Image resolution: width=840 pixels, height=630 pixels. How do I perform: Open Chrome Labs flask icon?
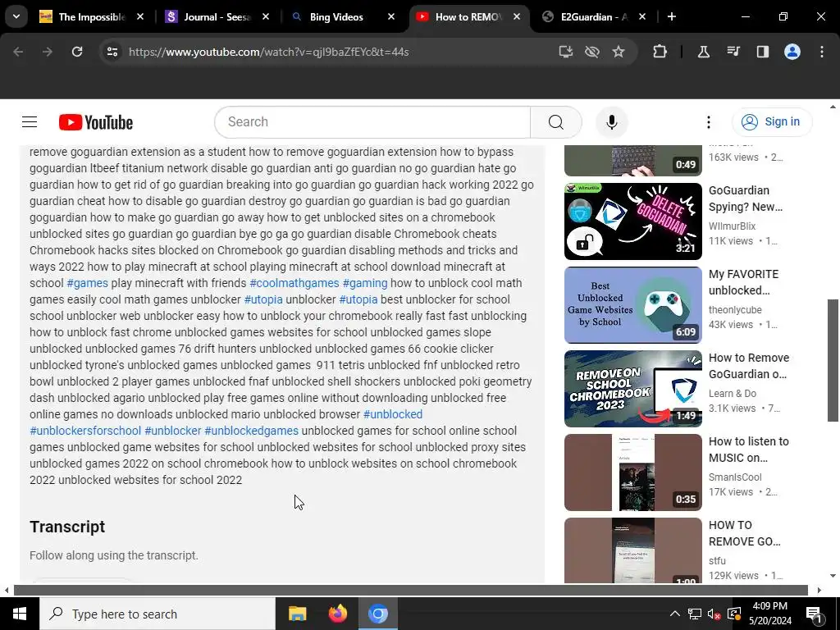[x=703, y=52]
